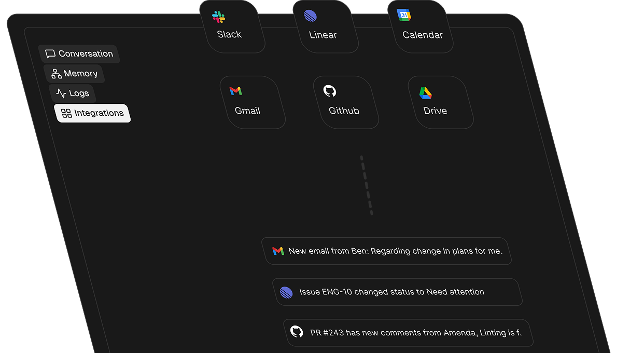Image resolution: width=644 pixels, height=353 pixels.
Task: Click the Logs activity pulse icon
Action: [61, 93]
